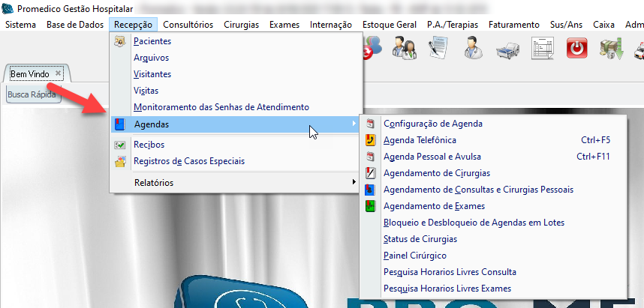Viewport: 644px width, 308px height.
Task: Click the red power button toolbar icon
Action: 576,49
